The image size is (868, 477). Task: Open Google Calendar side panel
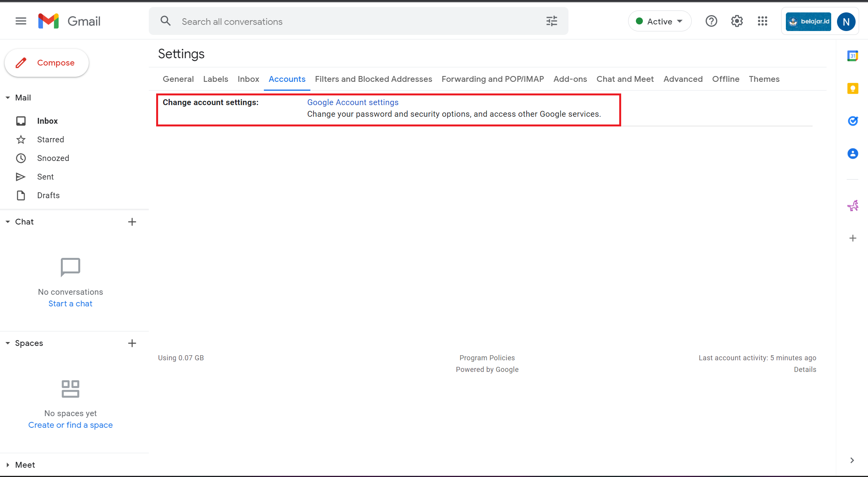(852, 56)
